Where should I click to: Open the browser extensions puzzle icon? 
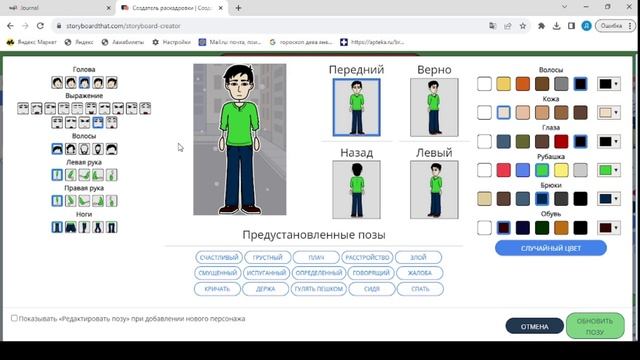(542, 26)
